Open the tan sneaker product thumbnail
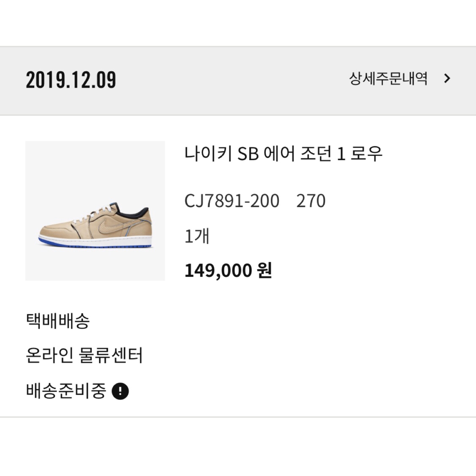Screen dimensions: 476x476 [95, 211]
